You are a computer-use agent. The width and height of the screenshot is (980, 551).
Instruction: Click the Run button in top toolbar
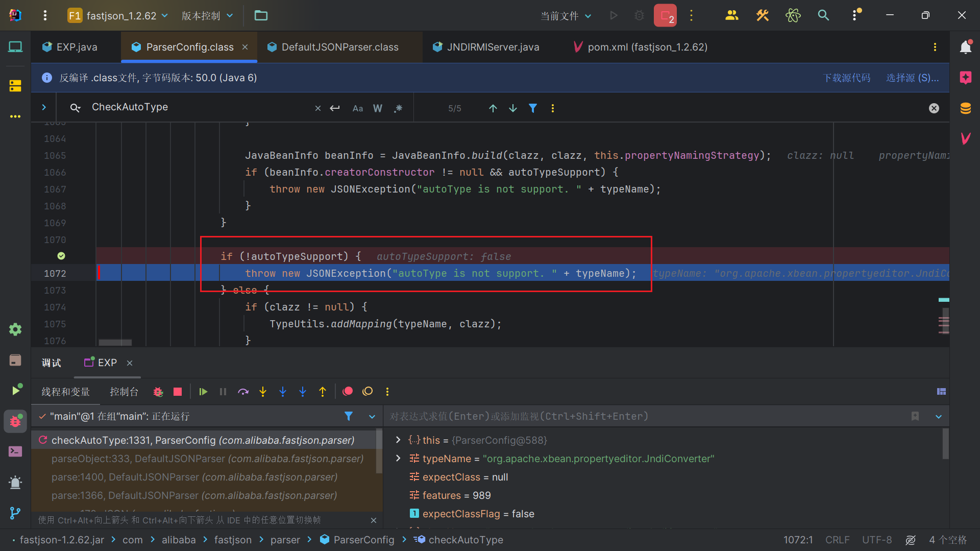614,16
